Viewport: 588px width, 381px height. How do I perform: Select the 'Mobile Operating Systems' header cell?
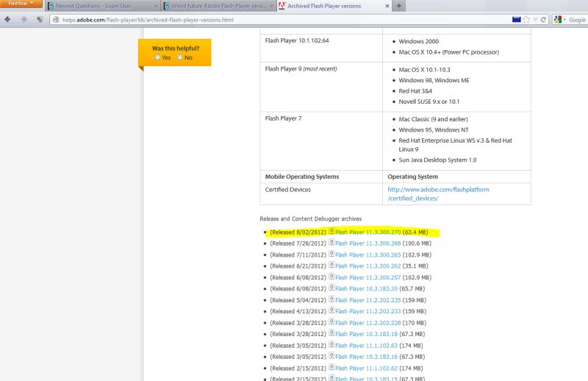click(321, 177)
